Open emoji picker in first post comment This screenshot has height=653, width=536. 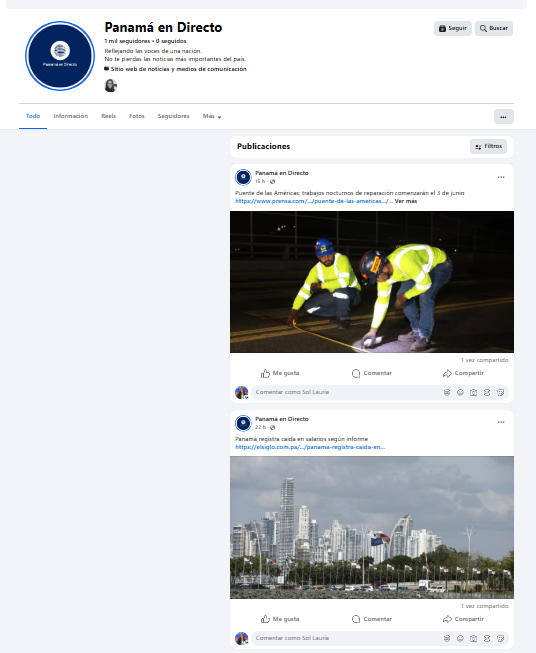[460, 392]
